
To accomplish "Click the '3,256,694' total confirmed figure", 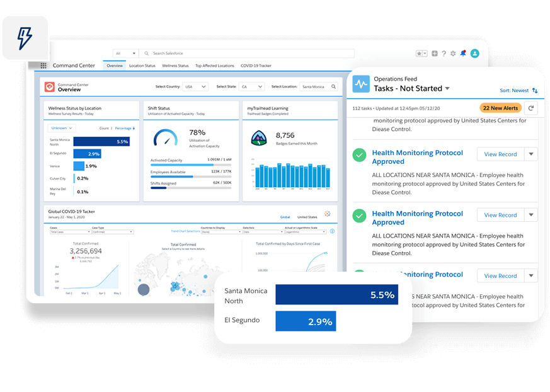I will (86, 251).
